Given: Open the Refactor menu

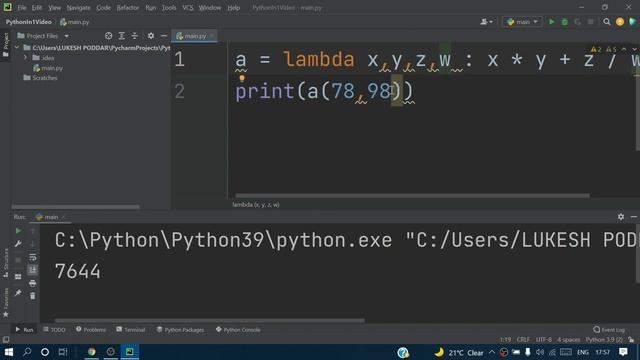Looking at the screenshot, I should (x=128, y=8).
